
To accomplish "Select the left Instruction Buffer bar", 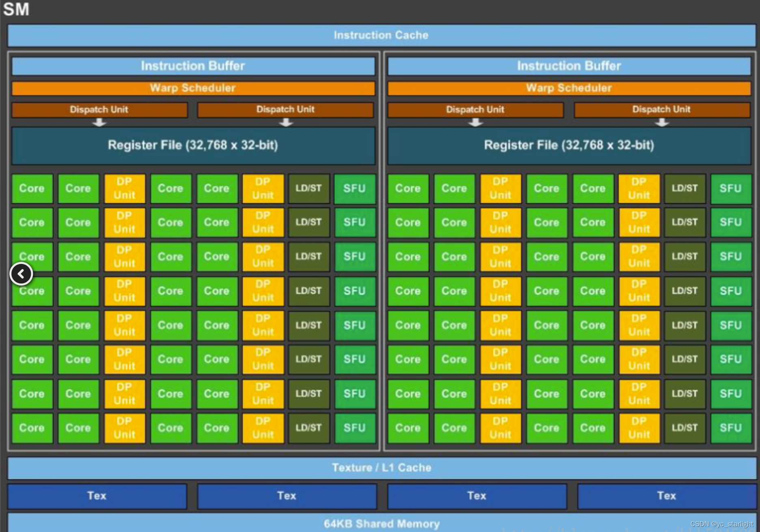I will 192,66.
